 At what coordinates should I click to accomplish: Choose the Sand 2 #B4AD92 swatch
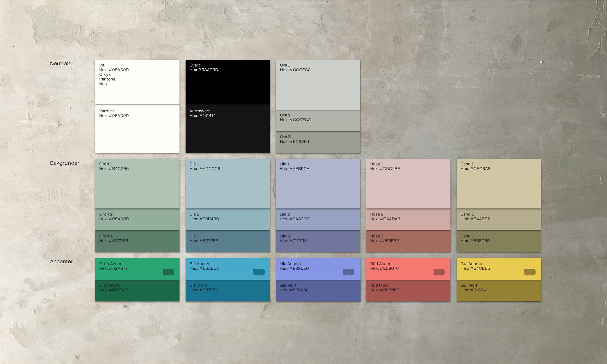(x=498, y=220)
